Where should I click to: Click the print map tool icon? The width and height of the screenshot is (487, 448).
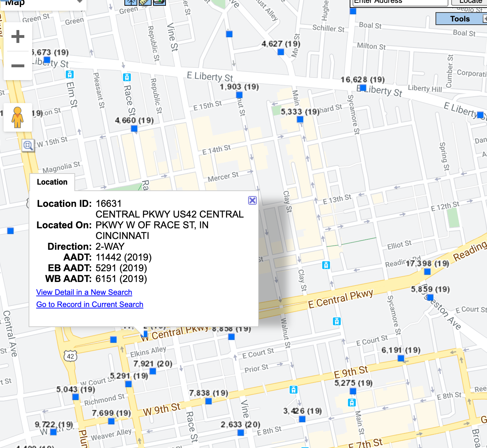(x=159, y=2)
